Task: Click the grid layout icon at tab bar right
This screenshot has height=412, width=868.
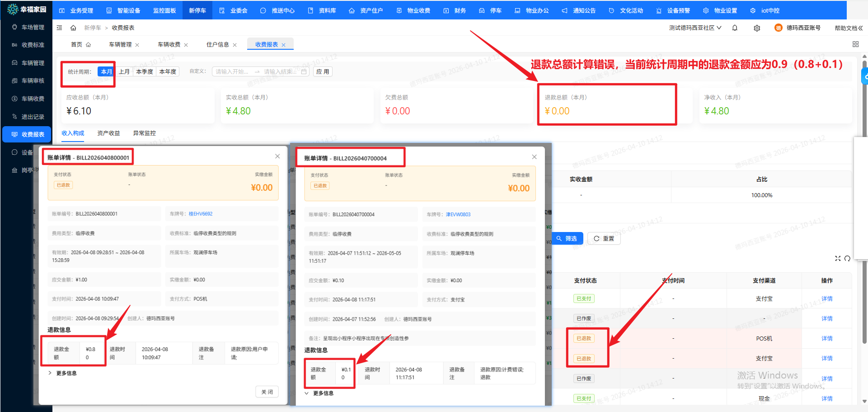Action: point(855,44)
